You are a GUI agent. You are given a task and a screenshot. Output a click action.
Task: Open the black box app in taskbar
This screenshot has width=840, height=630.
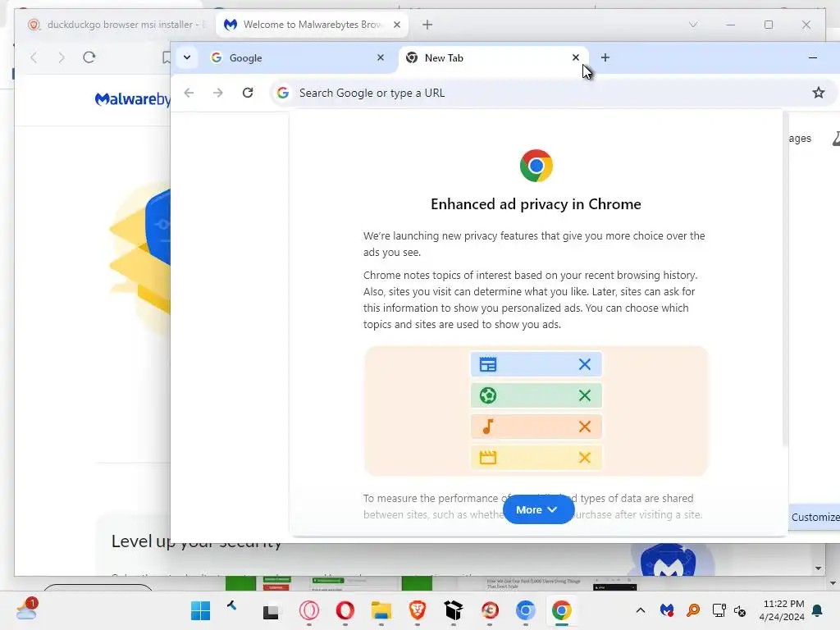point(453,610)
